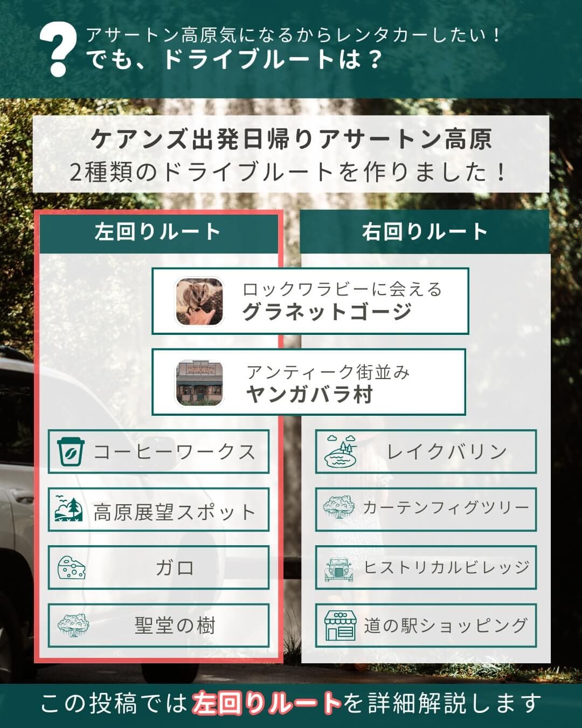Click the trees landscape icon beside 高原展望スポット

[69, 510]
